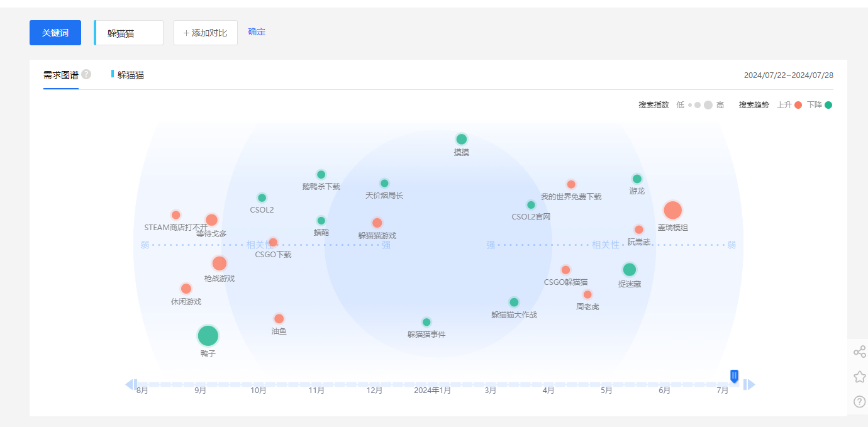Click the 我的世界免费下载 bubble
This screenshot has width=868, height=427.
571,184
